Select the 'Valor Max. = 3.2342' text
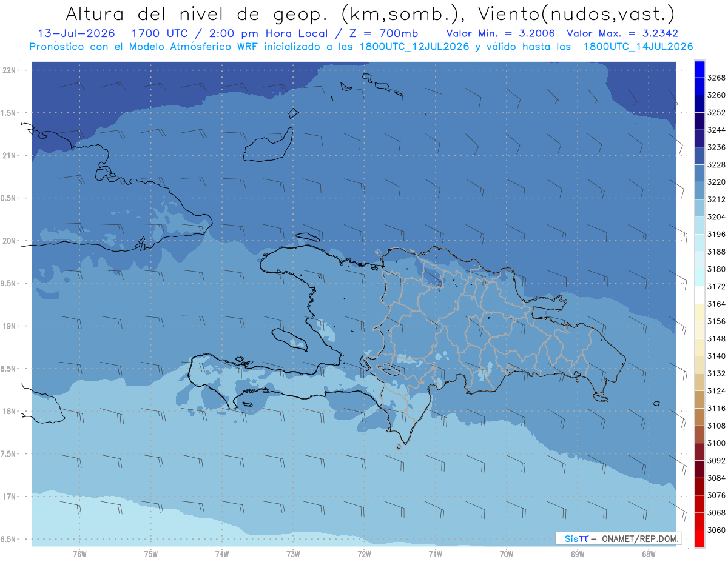This screenshot has height=562, width=728. tap(622, 33)
